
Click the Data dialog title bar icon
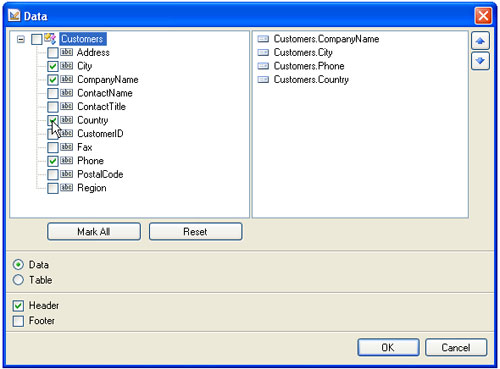pyautogui.click(x=14, y=16)
